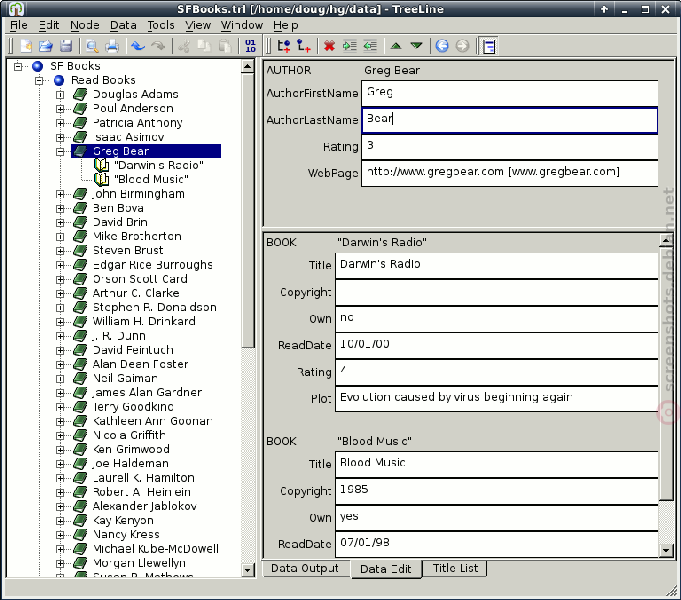Click the Add Child node icon
Screen dimensions: 681x600
304,46
